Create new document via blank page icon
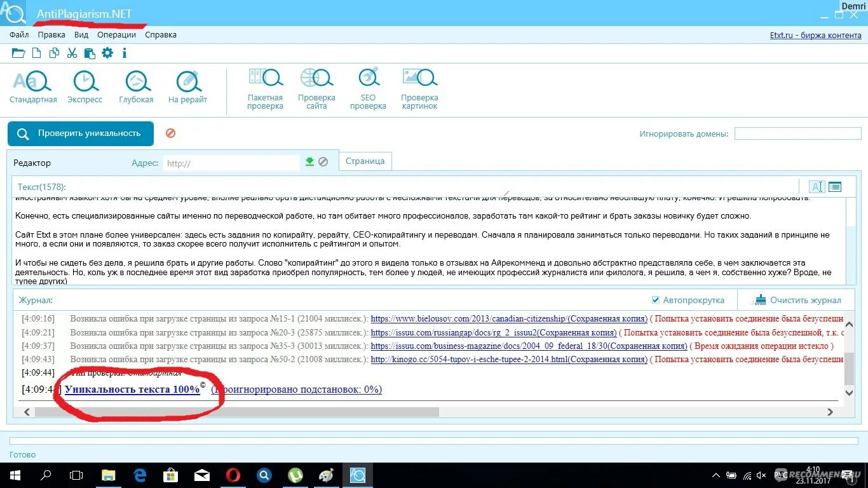The image size is (868, 488). click(37, 53)
